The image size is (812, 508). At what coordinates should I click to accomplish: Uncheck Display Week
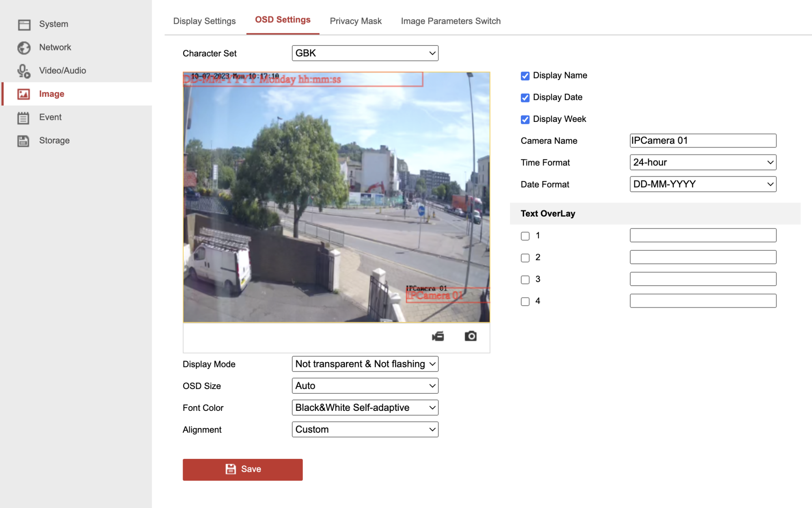[525, 119]
